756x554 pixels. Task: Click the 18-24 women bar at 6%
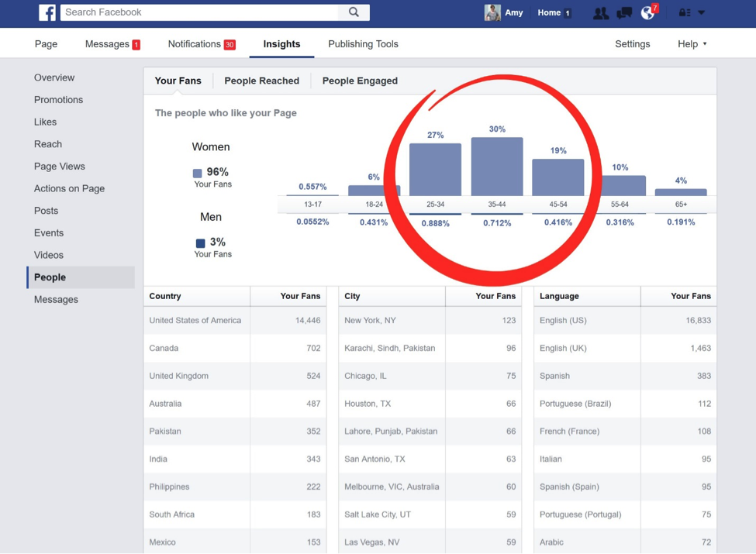pyautogui.click(x=374, y=191)
